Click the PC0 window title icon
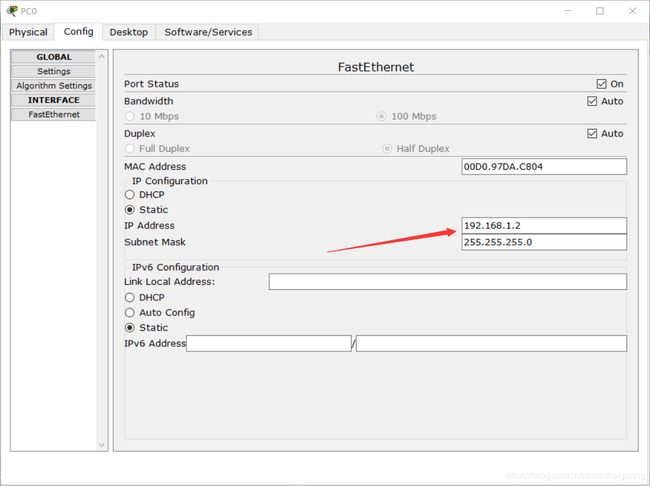650x486 pixels. pyautogui.click(x=12, y=11)
